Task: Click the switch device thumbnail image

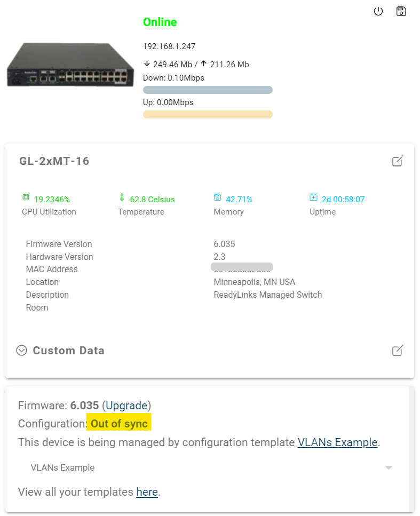Action: tap(70, 65)
